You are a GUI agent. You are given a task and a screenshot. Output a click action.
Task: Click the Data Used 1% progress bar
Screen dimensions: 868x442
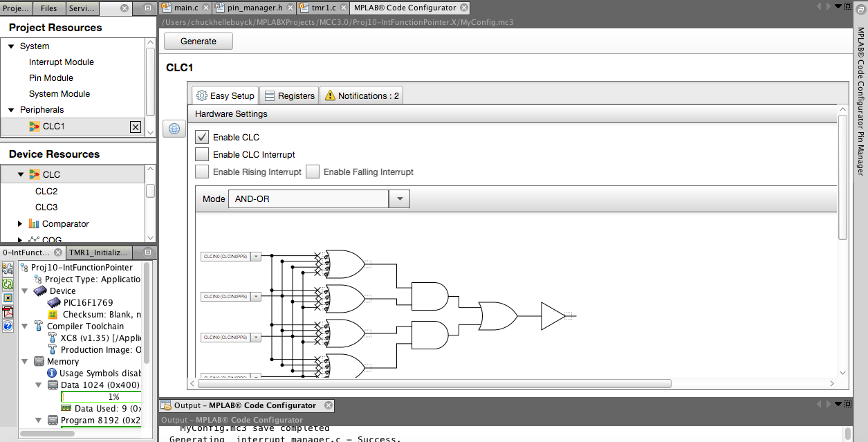[x=101, y=396]
